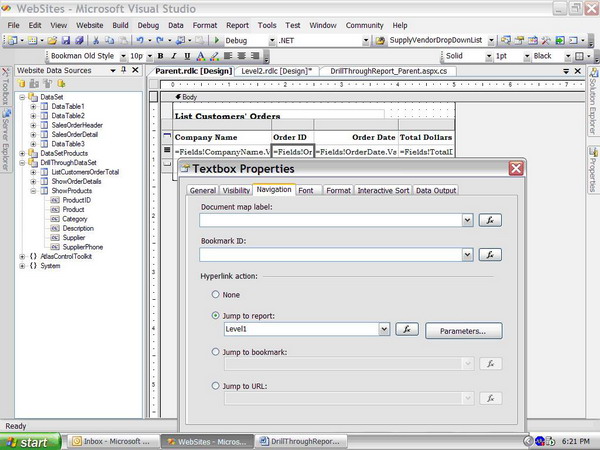600x450 pixels.
Task: Click the Open File folder icon
Action: coord(52,40)
